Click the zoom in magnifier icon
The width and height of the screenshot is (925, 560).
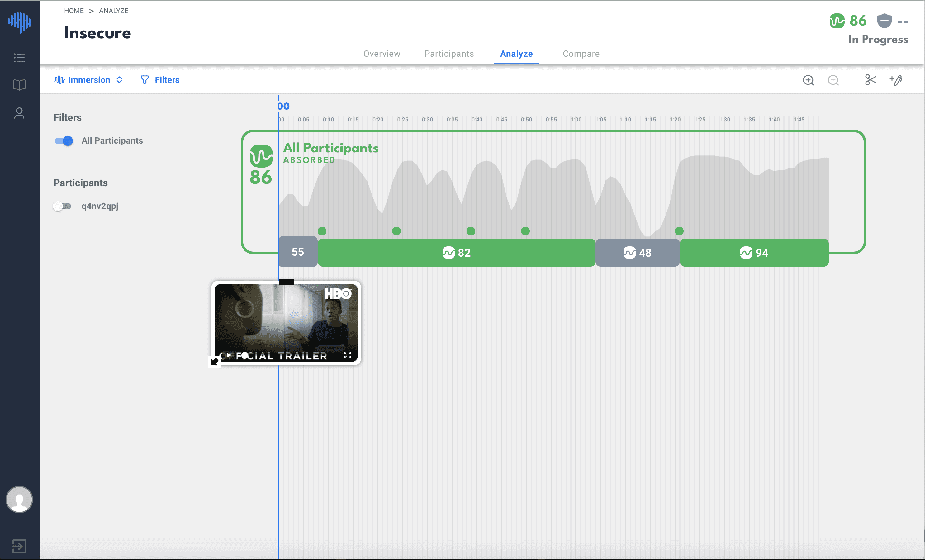pyautogui.click(x=808, y=80)
